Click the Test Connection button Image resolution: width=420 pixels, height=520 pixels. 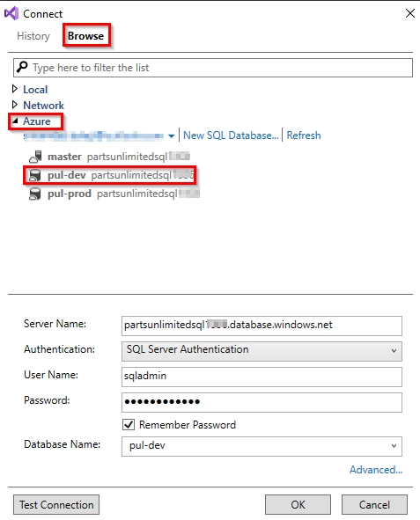[56, 505]
